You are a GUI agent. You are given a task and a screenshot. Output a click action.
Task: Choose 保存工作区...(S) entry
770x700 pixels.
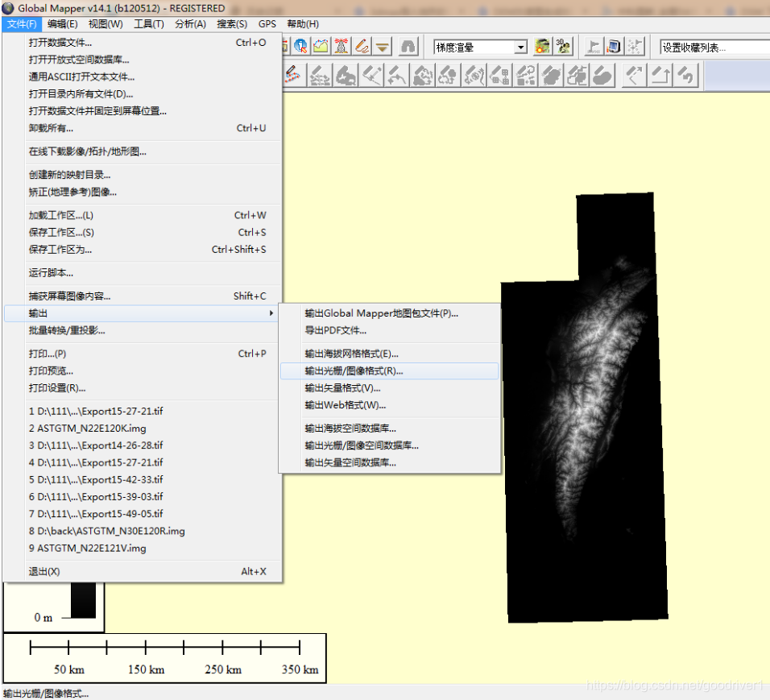coord(143,232)
